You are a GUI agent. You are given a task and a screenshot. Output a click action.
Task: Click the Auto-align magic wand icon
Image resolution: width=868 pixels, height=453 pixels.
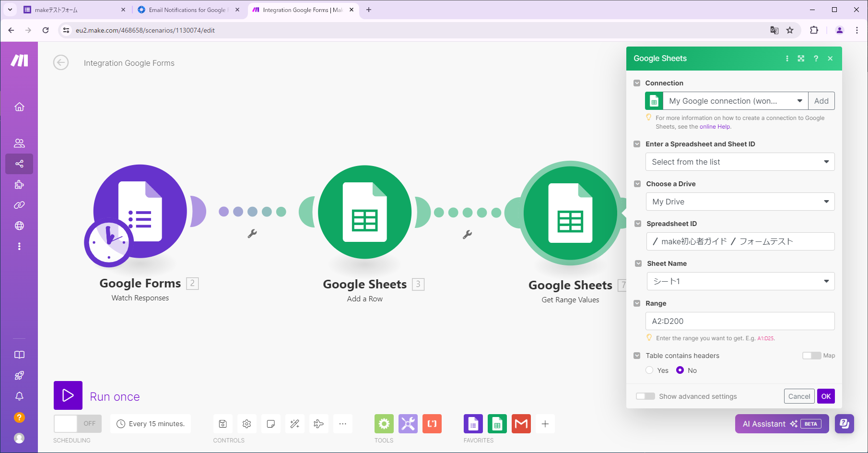click(x=295, y=424)
